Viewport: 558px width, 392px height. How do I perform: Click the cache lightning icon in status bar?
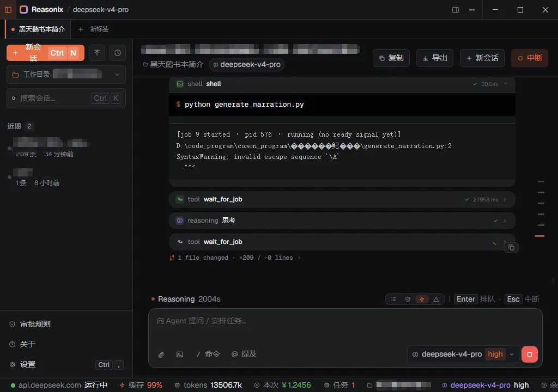tap(122, 385)
